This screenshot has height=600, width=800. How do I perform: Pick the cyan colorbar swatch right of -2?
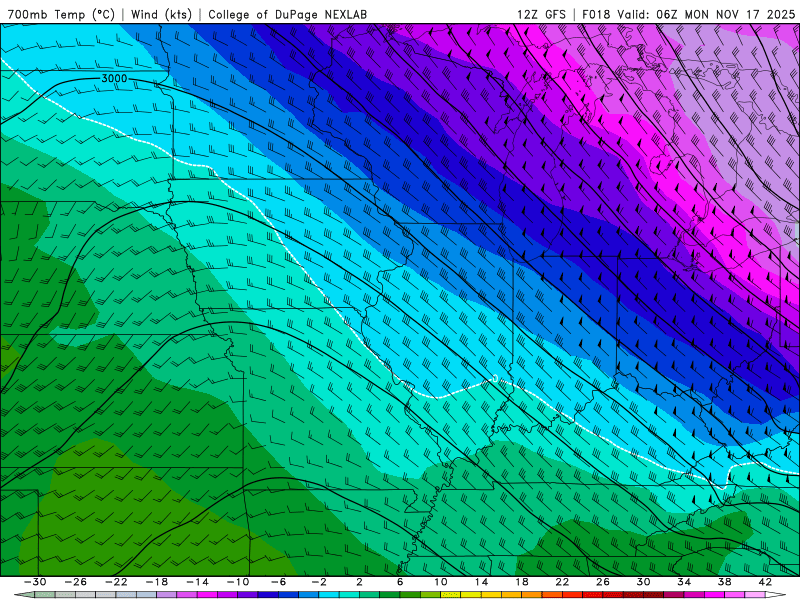click(x=329, y=594)
